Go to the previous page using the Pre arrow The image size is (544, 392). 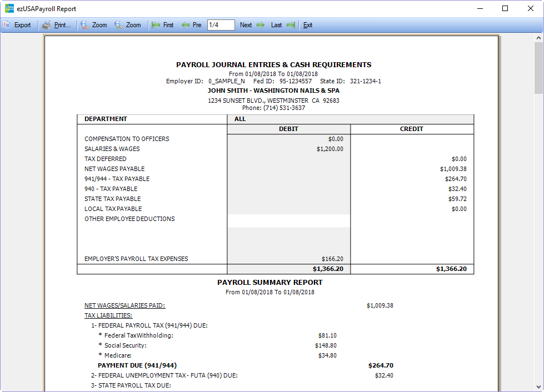click(186, 25)
